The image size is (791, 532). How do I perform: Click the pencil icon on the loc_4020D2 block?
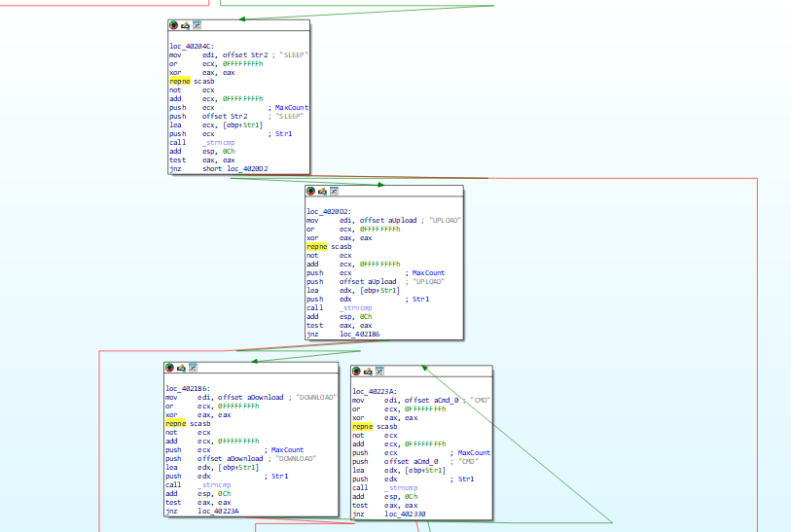coord(322,192)
